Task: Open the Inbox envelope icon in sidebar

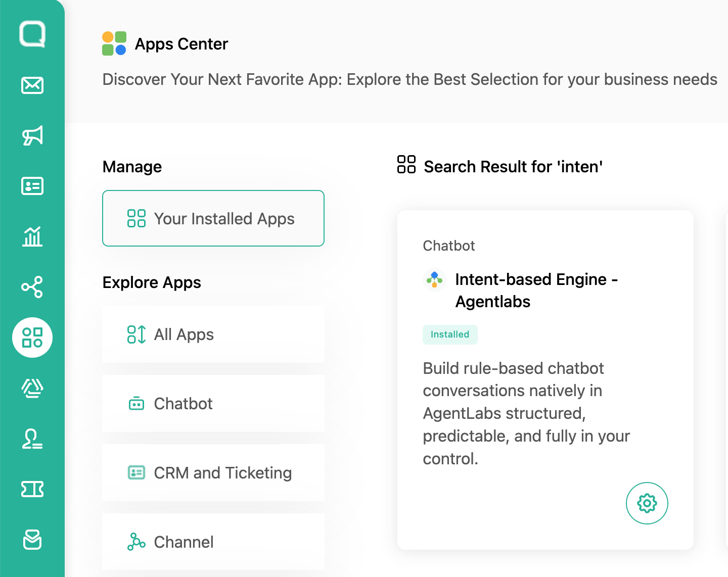Action: [x=32, y=85]
